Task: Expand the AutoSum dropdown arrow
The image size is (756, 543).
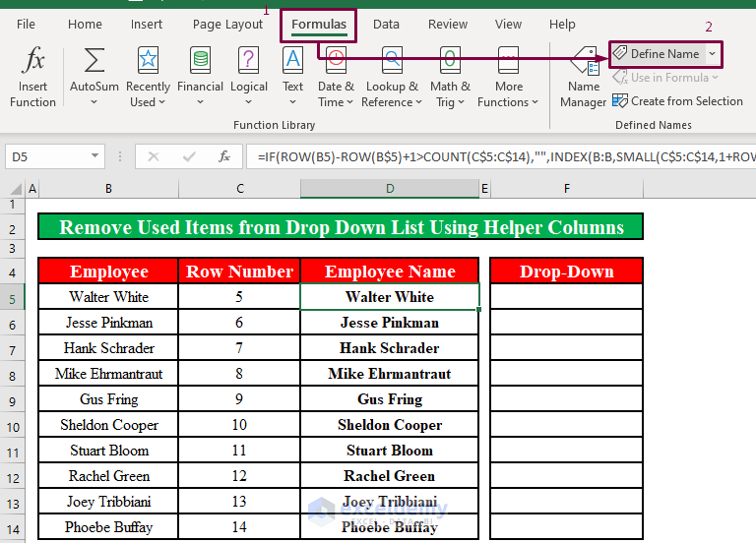Action: 94,102
